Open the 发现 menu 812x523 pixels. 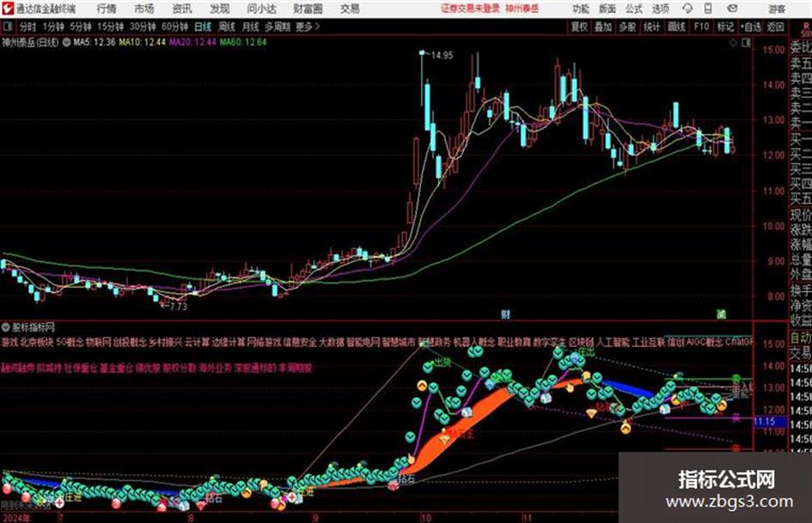[220, 9]
